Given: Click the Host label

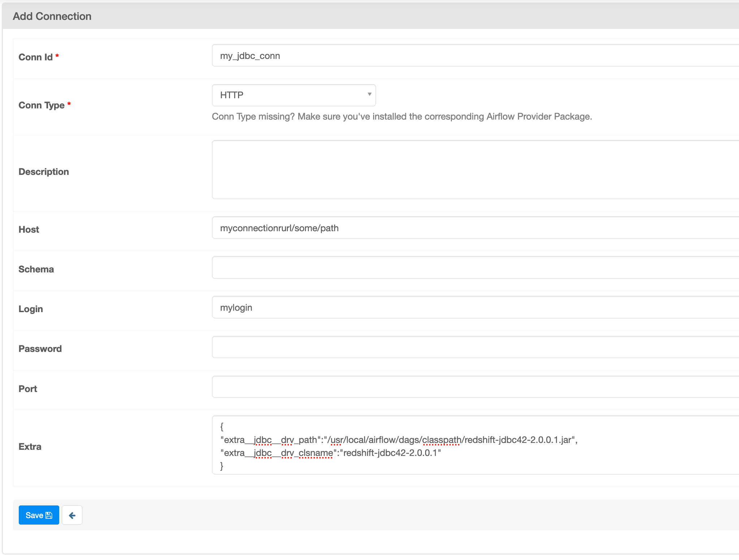Looking at the screenshot, I should [29, 229].
